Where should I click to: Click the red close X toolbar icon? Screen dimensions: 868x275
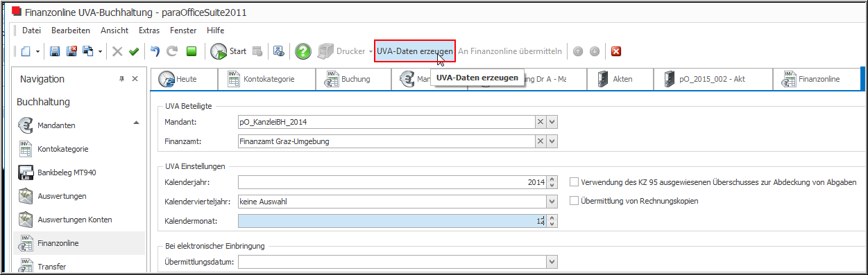[x=615, y=51]
